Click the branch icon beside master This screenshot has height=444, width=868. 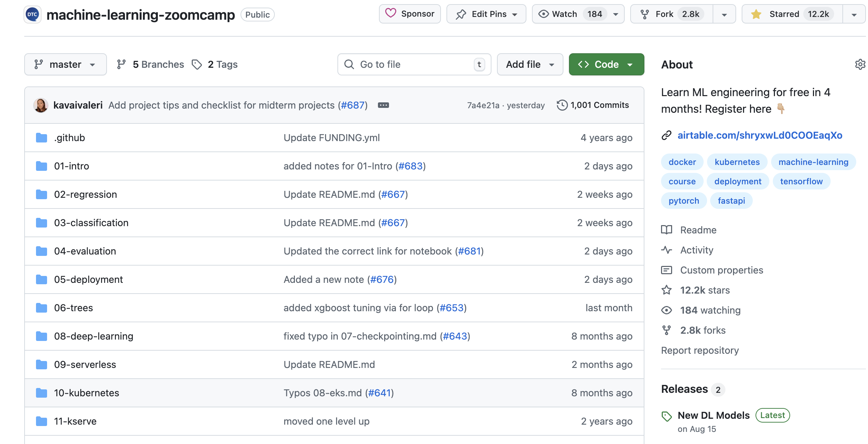tap(39, 64)
